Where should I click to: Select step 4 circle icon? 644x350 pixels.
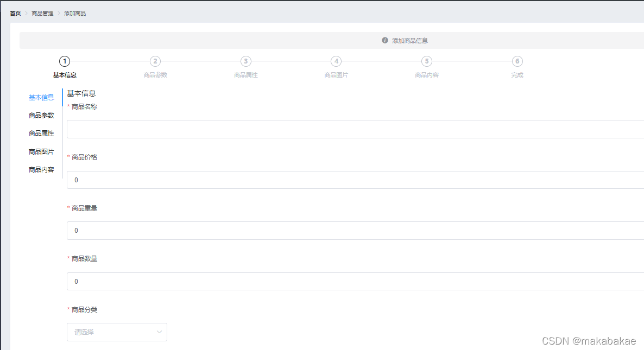coord(336,61)
